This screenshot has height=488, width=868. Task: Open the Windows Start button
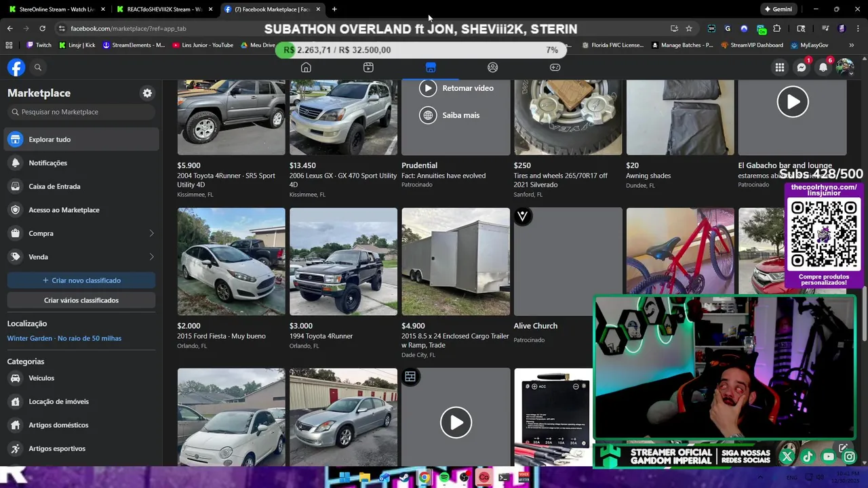coord(344,477)
